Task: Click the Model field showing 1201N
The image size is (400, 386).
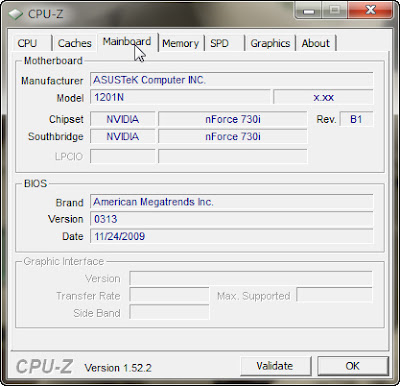Action: click(x=180, y=97)
